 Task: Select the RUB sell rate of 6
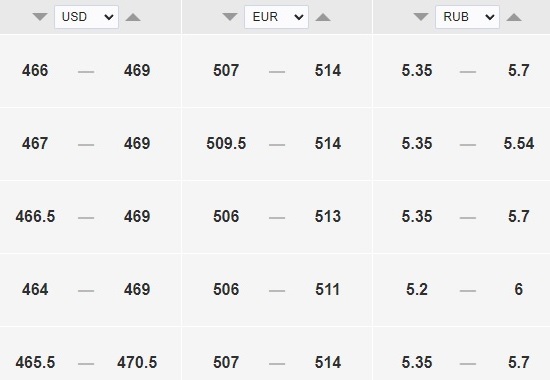[x=519, y=289]
